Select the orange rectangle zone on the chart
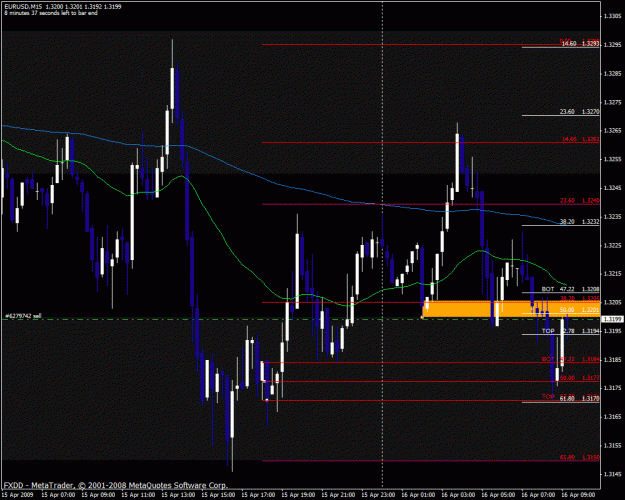The height and width of the screenshot is (500, 625). click(511, 309)
